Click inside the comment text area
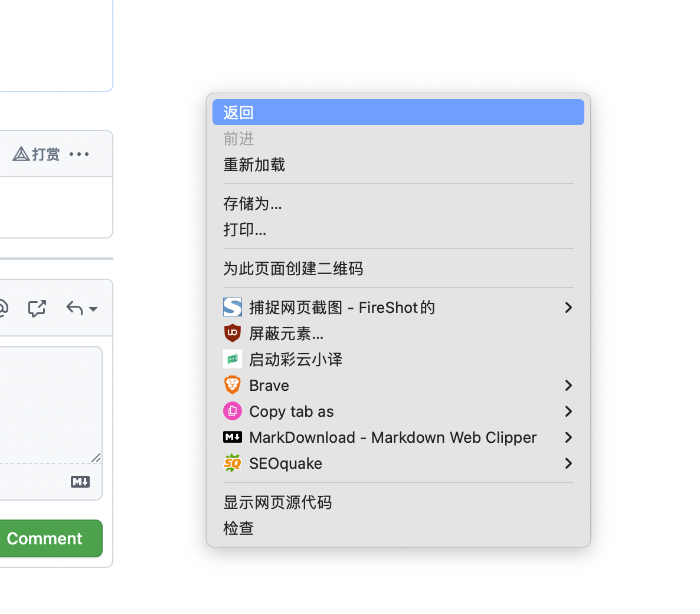700x614 pixels. [x=50, y=404]
